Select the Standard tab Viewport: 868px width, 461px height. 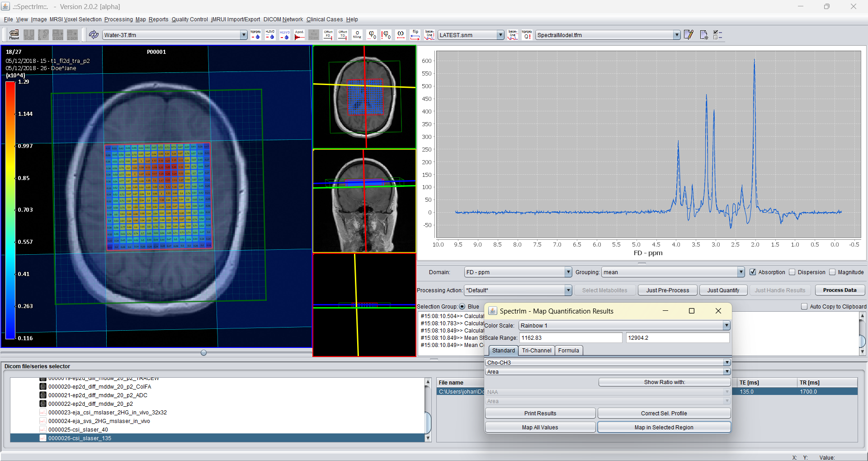[504, 350]
